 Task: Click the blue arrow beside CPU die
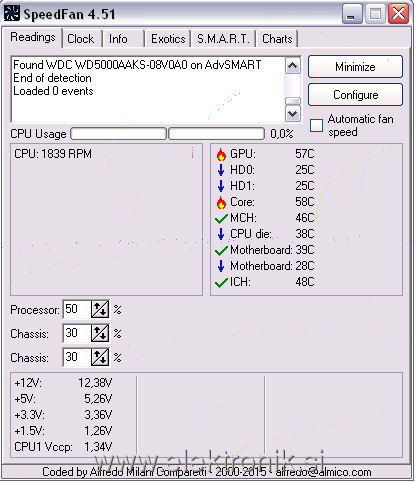pos(221,234)
